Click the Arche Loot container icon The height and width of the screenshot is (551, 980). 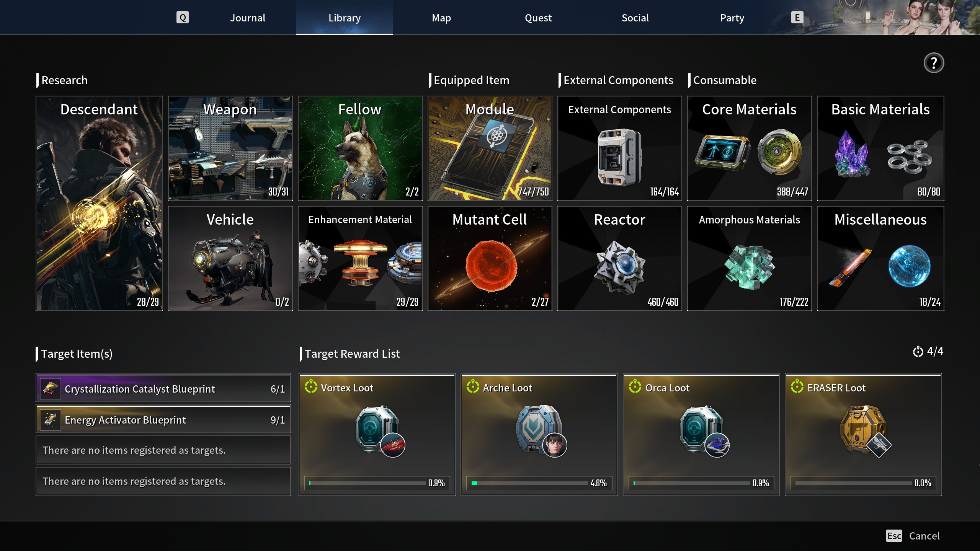coord(539,429)
